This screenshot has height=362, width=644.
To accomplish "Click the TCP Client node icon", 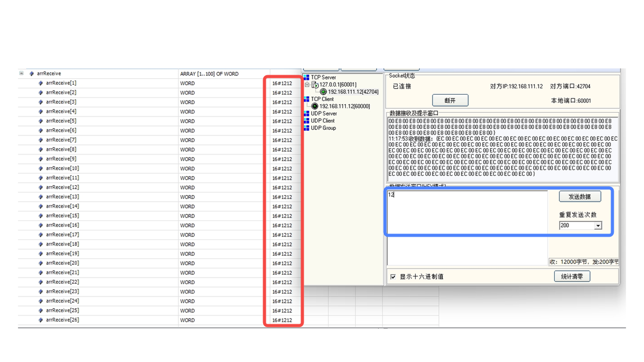I will [x=306, y=99].
